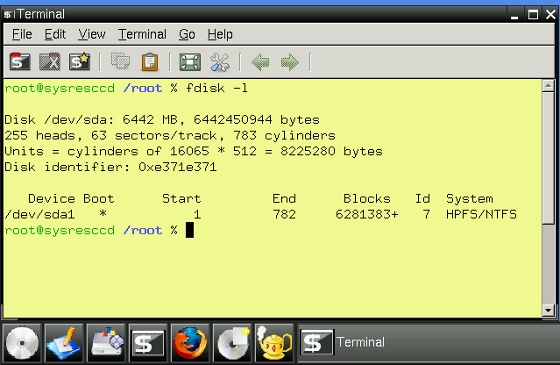Click the scrollbar down arrow
This screenshot has height=365, width=560.
[548, 310]
